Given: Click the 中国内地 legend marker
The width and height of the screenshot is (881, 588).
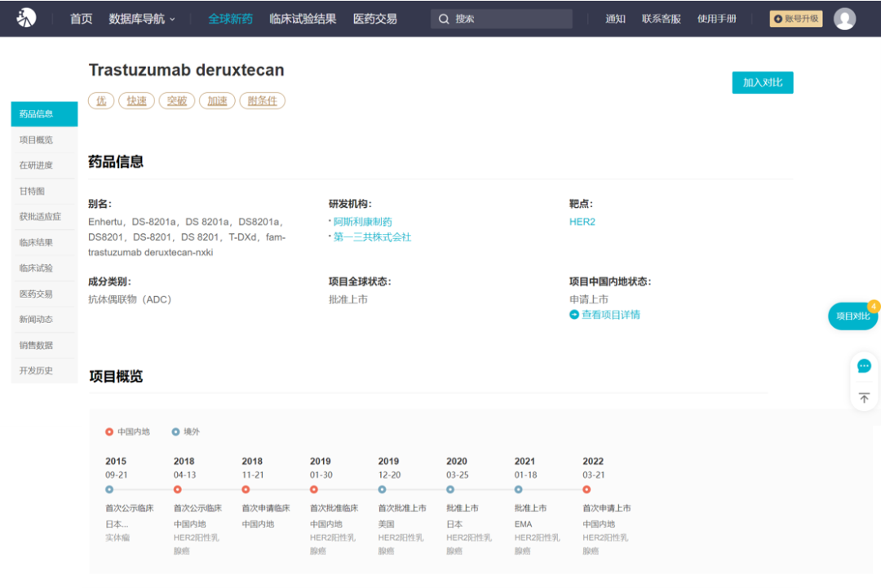Looking at the screenshot, I should [109, 432].
